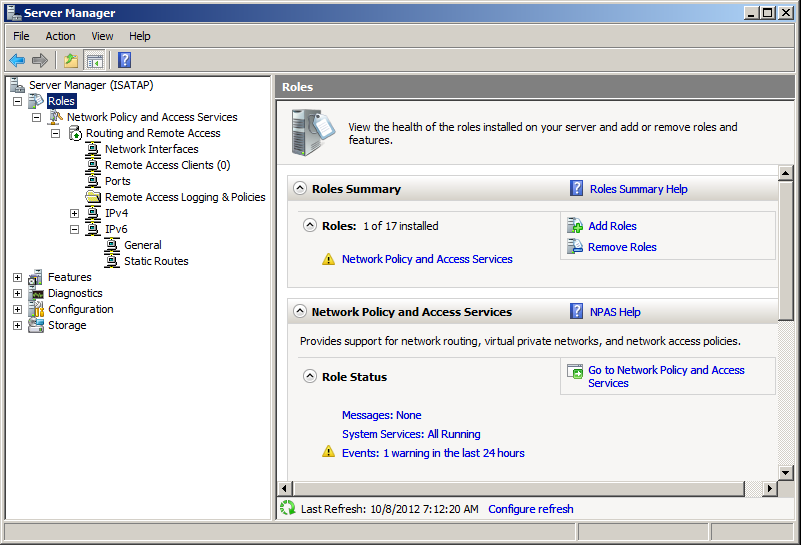Collapse Network Policy and Access Services tree node

(37, 117)
